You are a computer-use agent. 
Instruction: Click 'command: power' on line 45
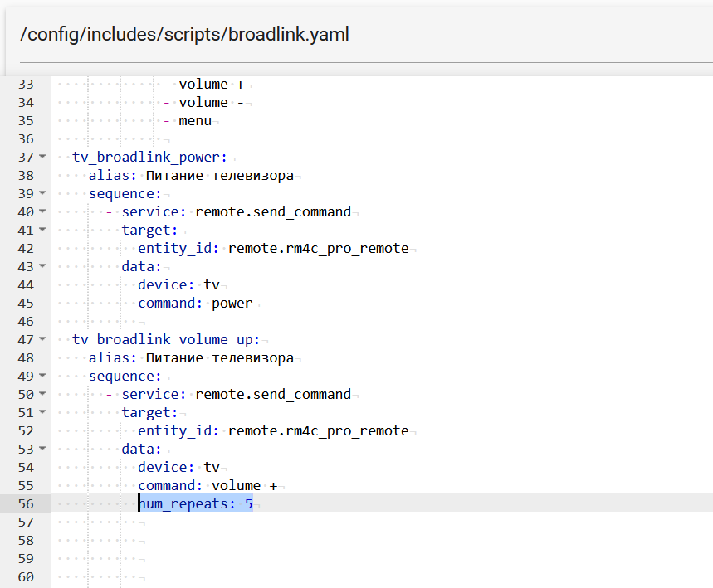195,303
